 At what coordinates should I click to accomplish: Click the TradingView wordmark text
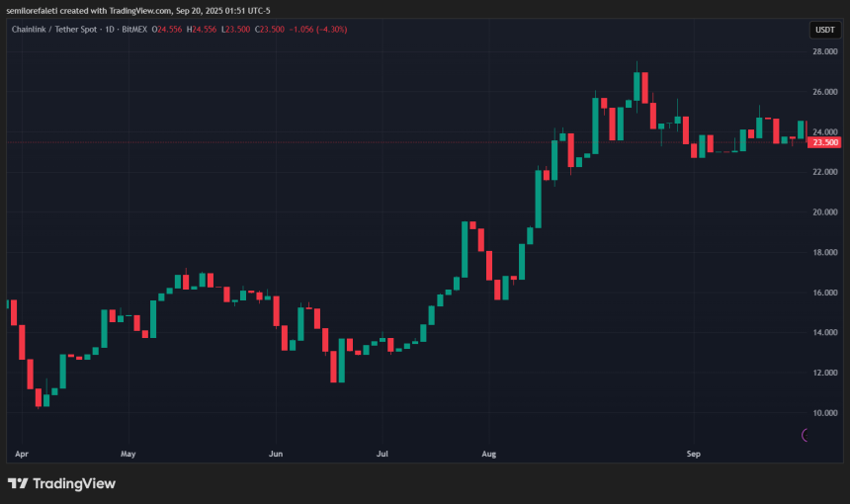tap(74, 483)
